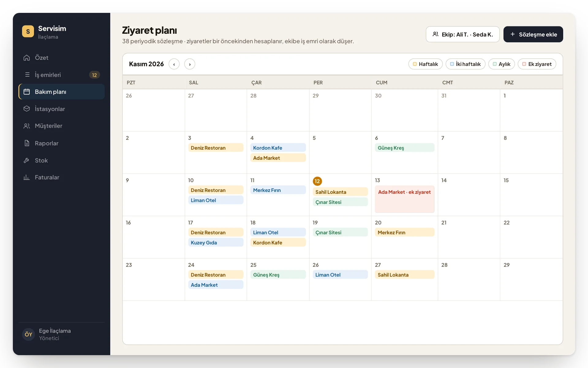Go to next month arrow
This screenshot has width=588, height=368.
[190, 64]
